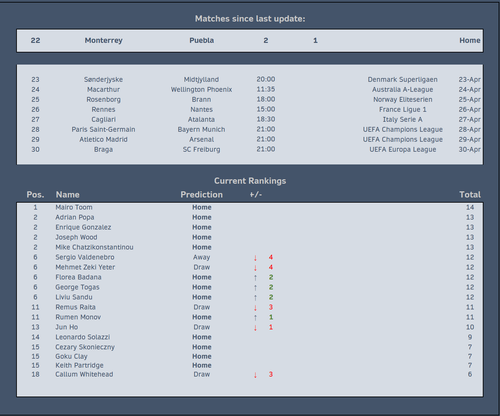Select Bayern Munich in fixture 28
Screen dimensions: 500x416
pyautogui.click(x=201, y=129)
